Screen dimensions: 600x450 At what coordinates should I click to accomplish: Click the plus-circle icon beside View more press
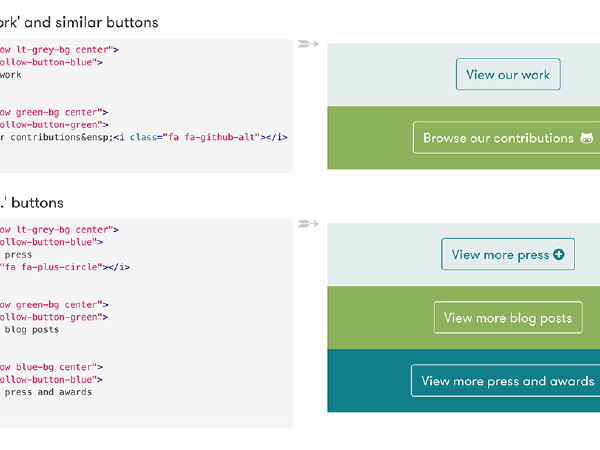[559, 255]
